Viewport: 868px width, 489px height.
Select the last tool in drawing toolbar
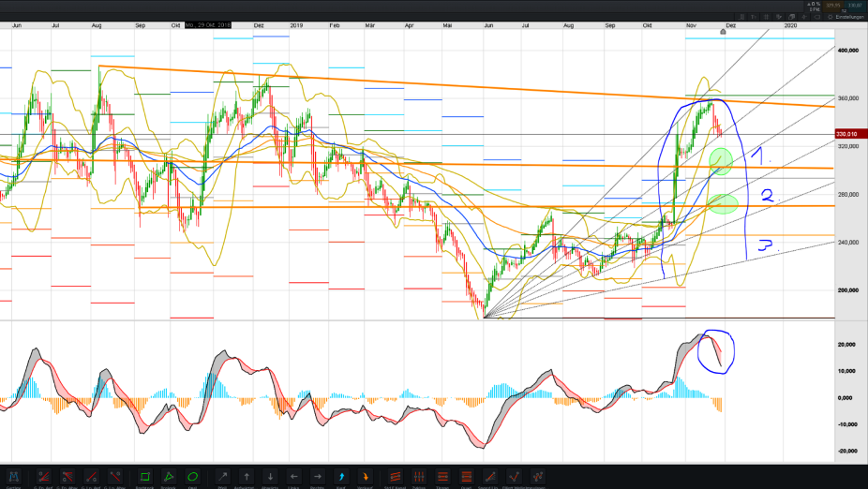(537, 476)
